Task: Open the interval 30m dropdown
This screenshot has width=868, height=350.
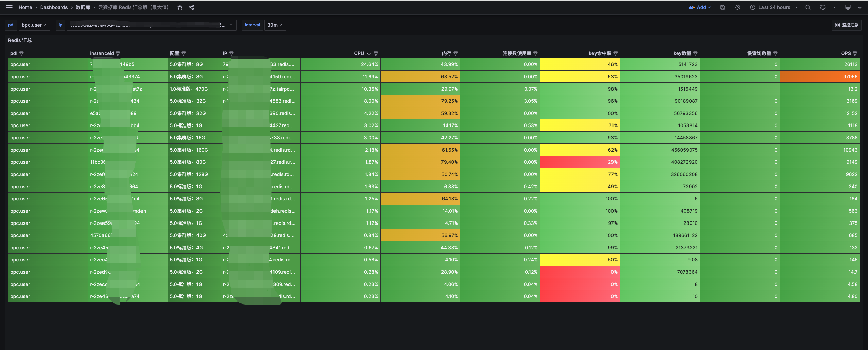Action: point(275,25)
